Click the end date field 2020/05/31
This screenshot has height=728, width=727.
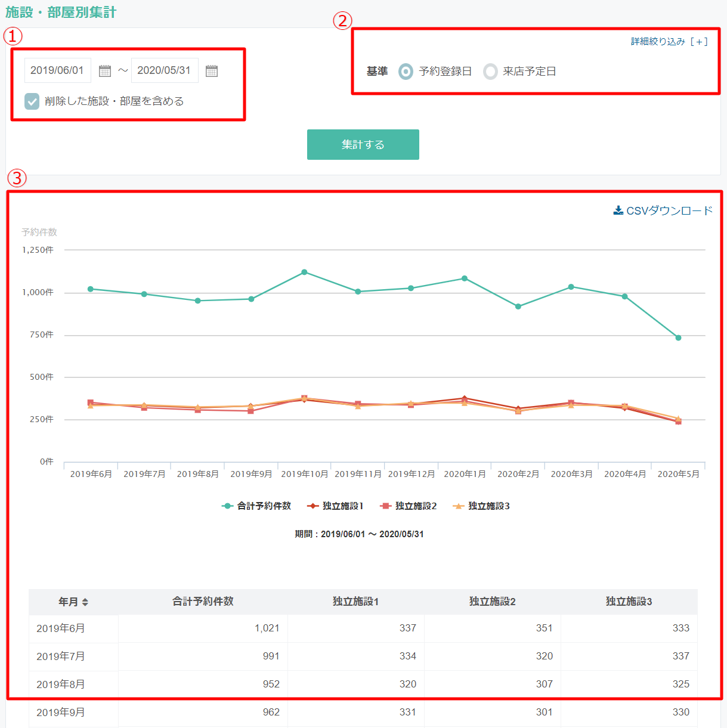[x=164, y=70]
